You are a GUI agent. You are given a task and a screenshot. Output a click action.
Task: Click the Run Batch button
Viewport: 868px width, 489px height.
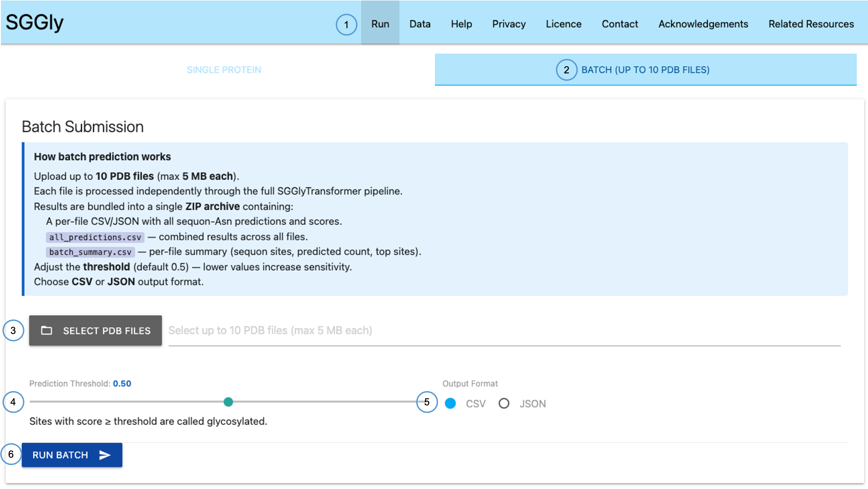[72, 455]
